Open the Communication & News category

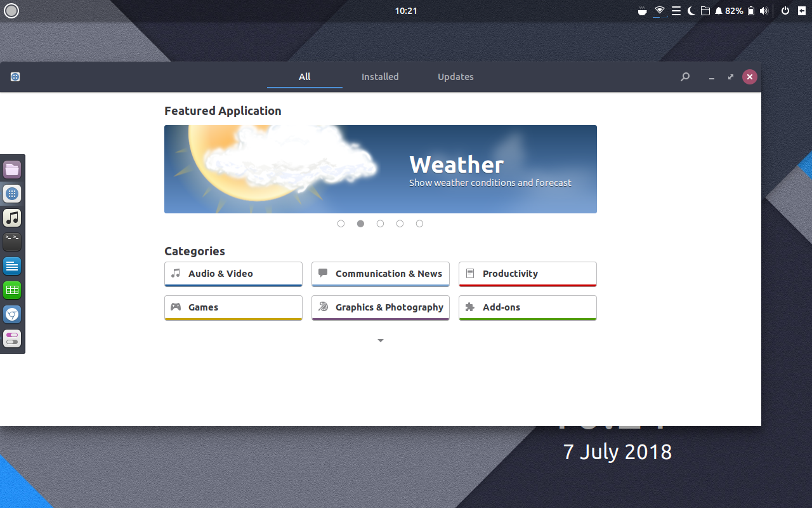point(381,274)
